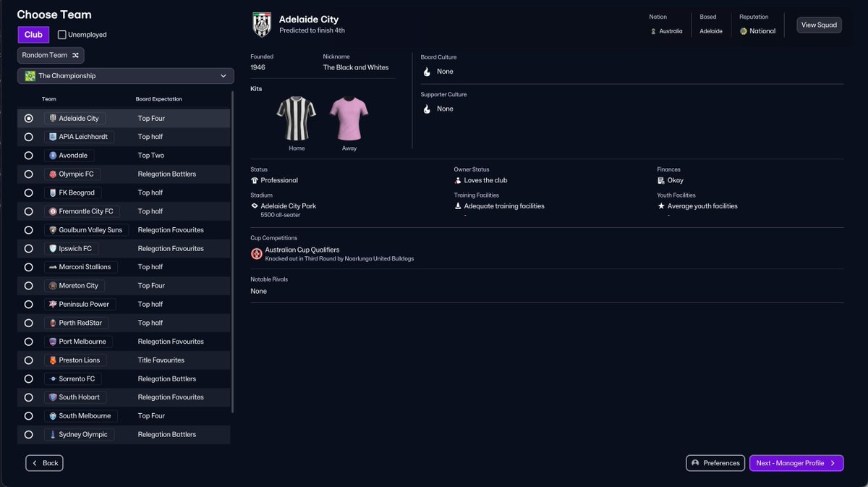Click the Preston Lions badge icon
The width and height of the screenshot is (868, 487).
(53, 360)
